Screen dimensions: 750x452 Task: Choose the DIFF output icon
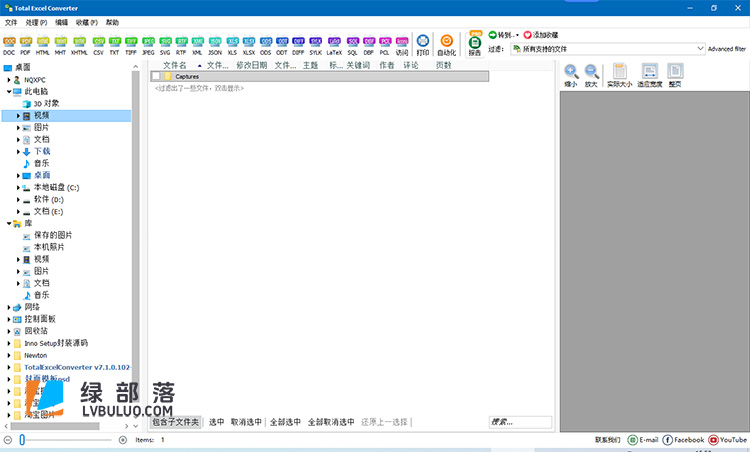tap(298, 45)
